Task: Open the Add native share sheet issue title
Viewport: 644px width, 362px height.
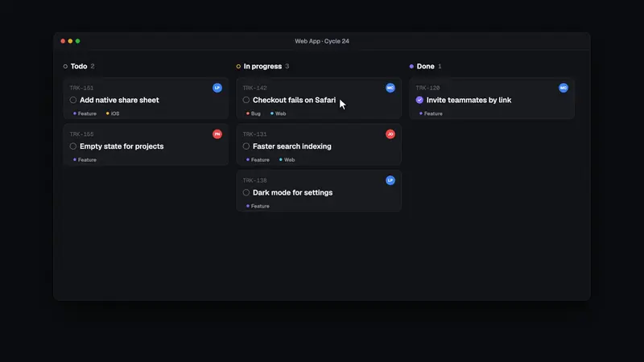Action: click(119, 100)
